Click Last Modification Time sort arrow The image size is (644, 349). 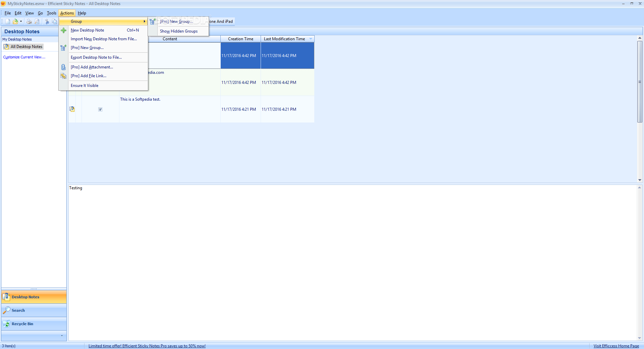tap(311, 39)
